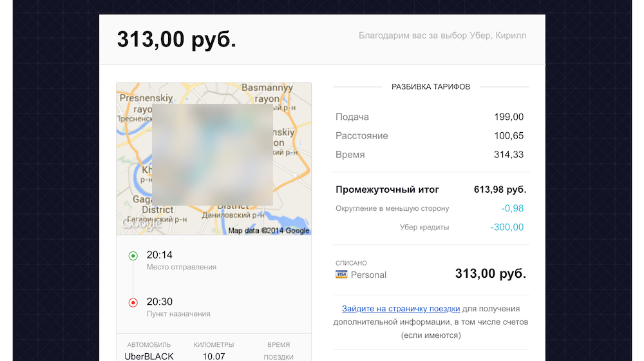Select the rounding value '-0,98'

point(513,208)
